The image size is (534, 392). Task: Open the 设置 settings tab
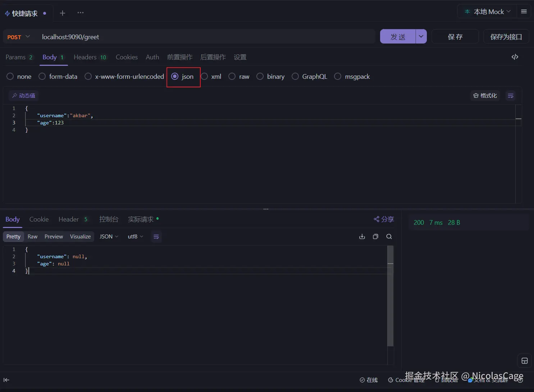click(240, 57)
